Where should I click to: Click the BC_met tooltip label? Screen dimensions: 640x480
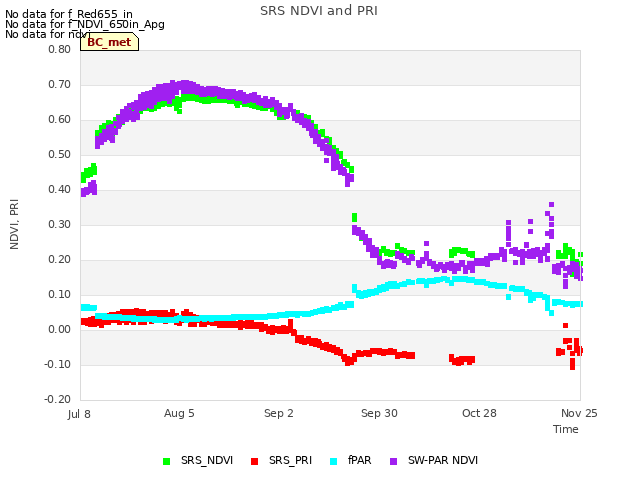109,42
